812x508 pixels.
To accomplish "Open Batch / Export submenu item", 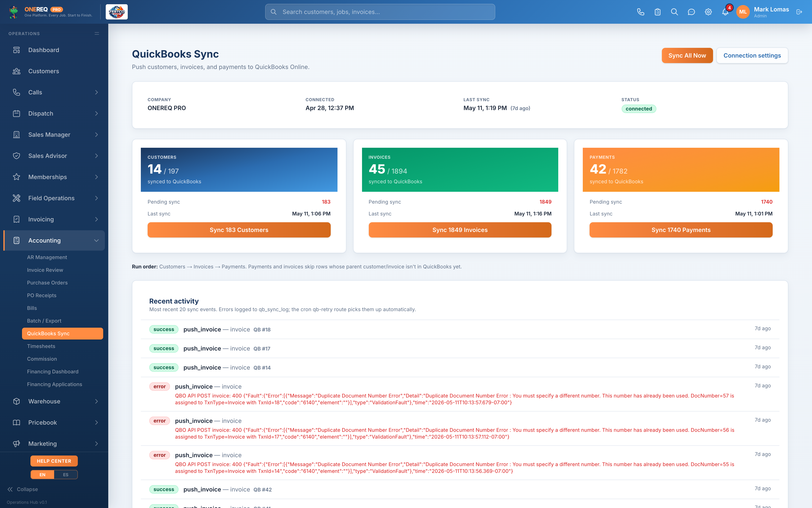I will 62,321.
